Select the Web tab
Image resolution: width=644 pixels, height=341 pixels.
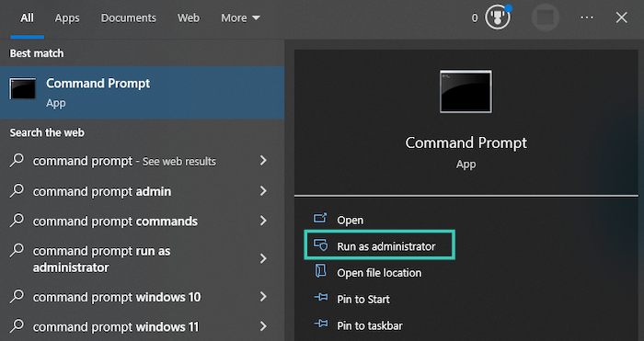[189, 18]
